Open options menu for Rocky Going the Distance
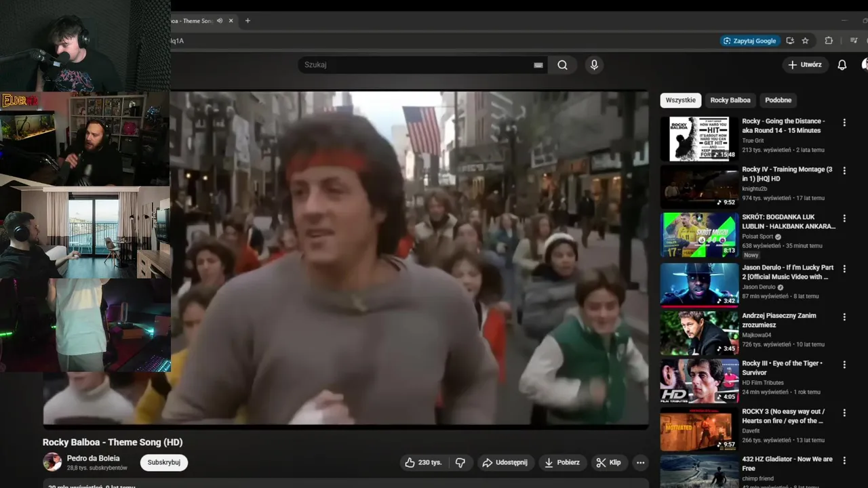Viewport: 868px width, 488px height. click(x=844, y=123)
